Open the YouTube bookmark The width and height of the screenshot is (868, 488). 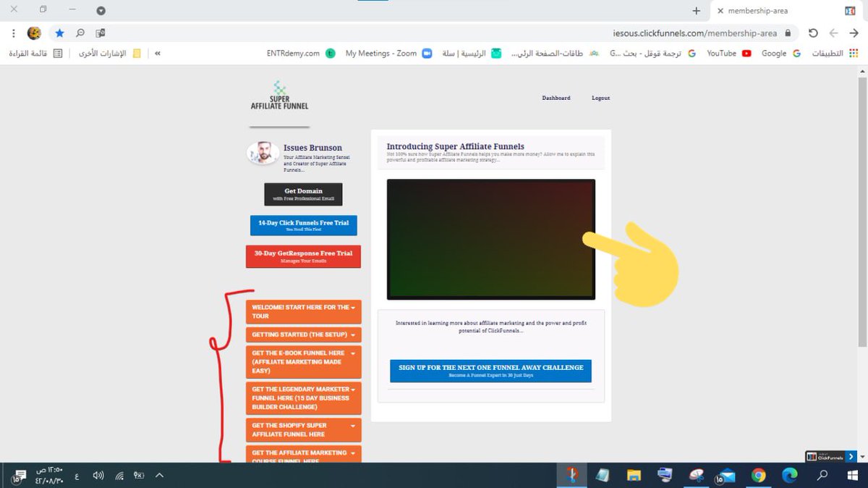coord(728,54)
